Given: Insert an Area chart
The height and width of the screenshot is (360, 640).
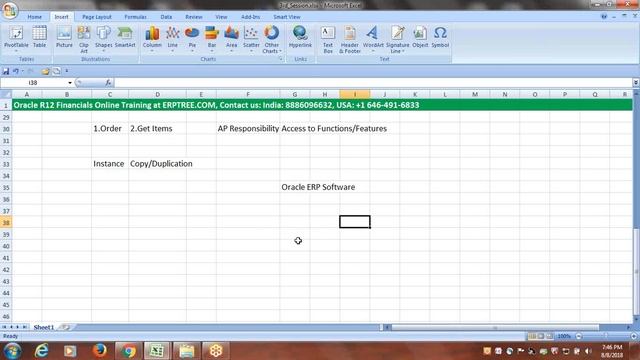Looking at the screenshot, I should [231, 39].
